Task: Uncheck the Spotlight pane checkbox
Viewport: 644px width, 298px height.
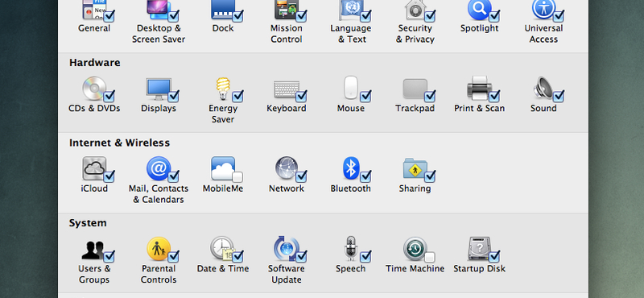Action: click(x=494, y=17)
